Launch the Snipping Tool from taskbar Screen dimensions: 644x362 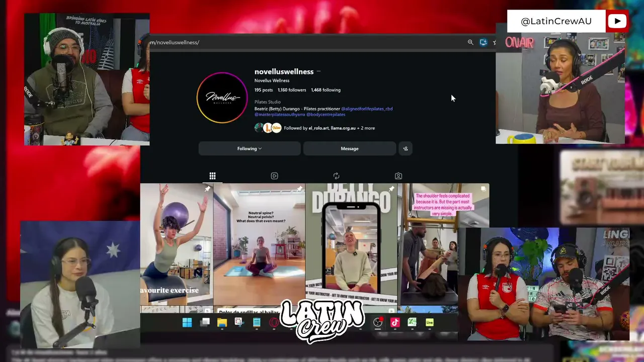[x=239, y=323]
